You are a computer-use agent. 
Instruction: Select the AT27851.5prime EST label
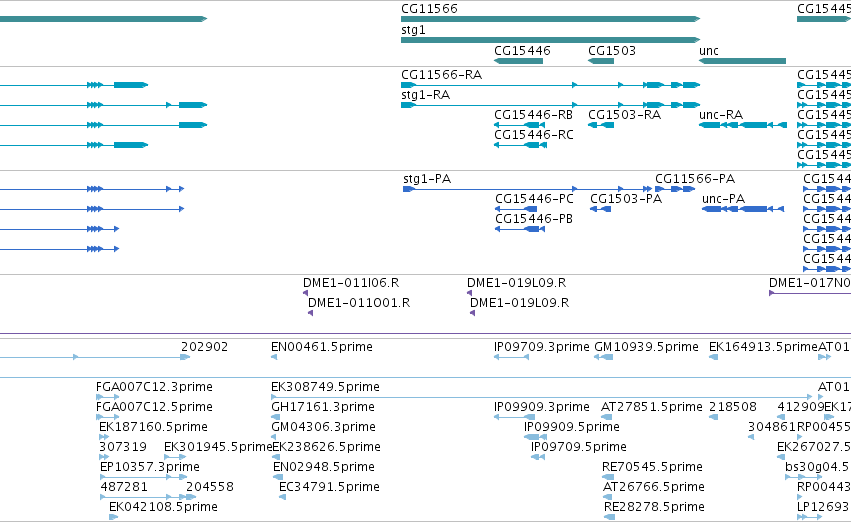point(652,408)
